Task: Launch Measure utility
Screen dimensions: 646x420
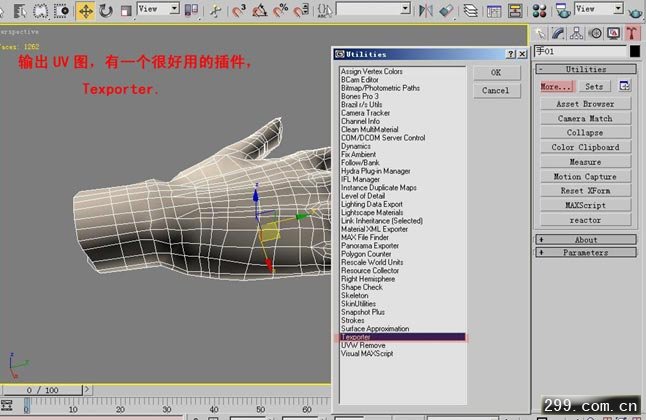Action: (585, 162)
